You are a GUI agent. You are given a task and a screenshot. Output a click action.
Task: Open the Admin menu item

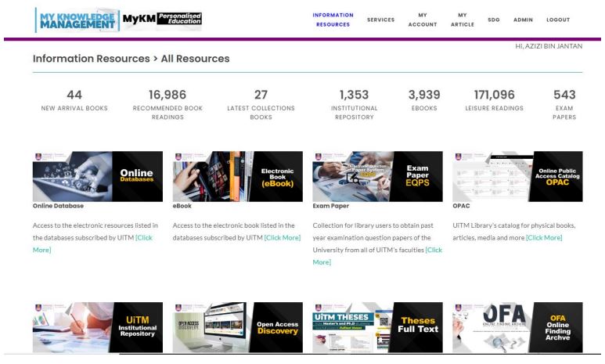[523, 20]
